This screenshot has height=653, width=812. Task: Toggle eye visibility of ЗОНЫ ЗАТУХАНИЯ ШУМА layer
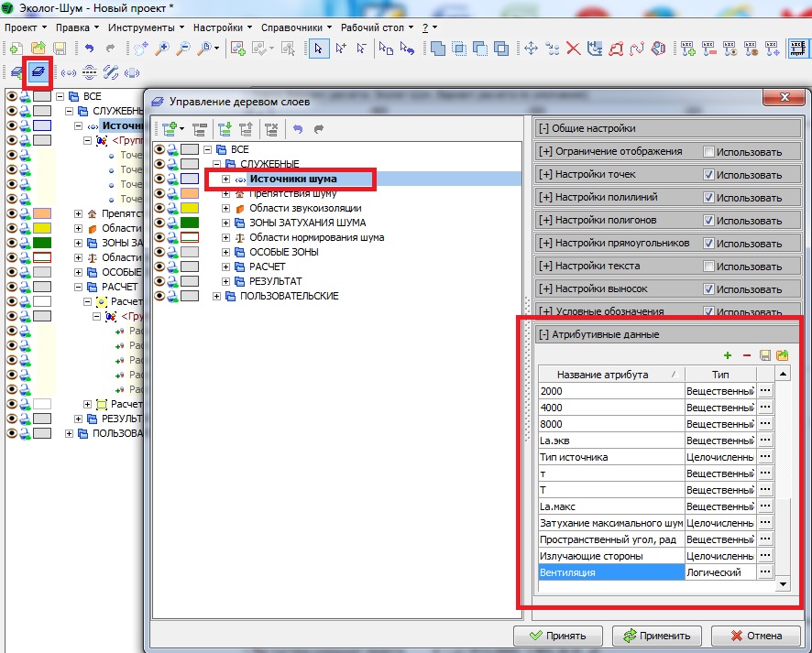click(159, 223)
